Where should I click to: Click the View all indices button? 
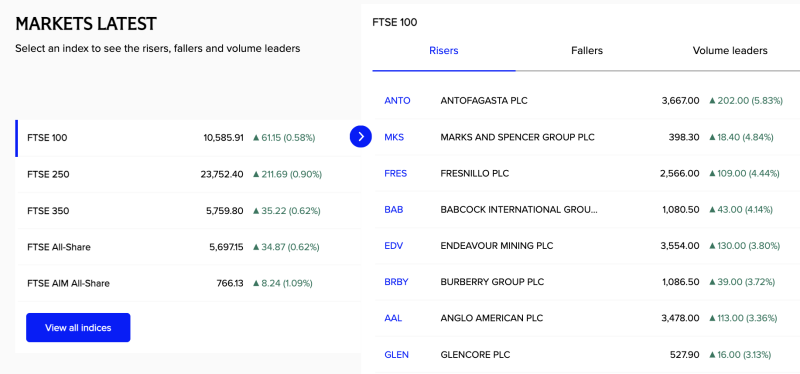pyautogui.click(x=78, y=328)
